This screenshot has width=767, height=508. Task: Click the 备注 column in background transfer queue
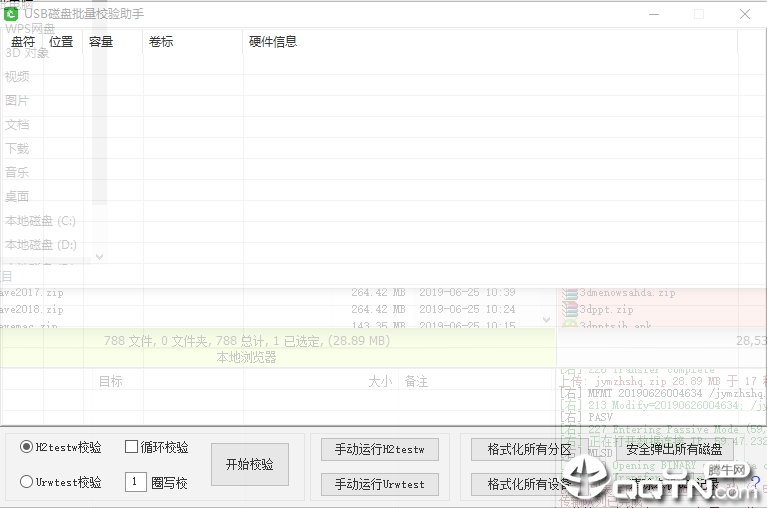click(x=416, y=381)
